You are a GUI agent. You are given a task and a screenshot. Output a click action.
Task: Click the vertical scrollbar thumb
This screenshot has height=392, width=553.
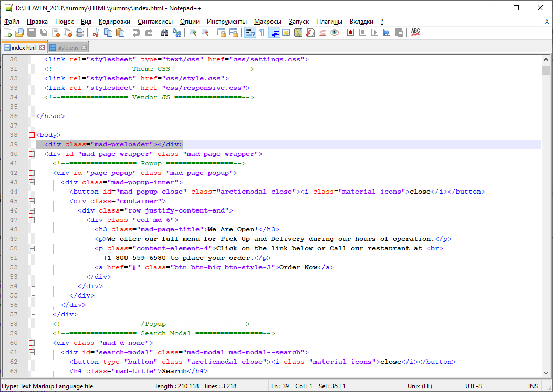click(546, 71)
